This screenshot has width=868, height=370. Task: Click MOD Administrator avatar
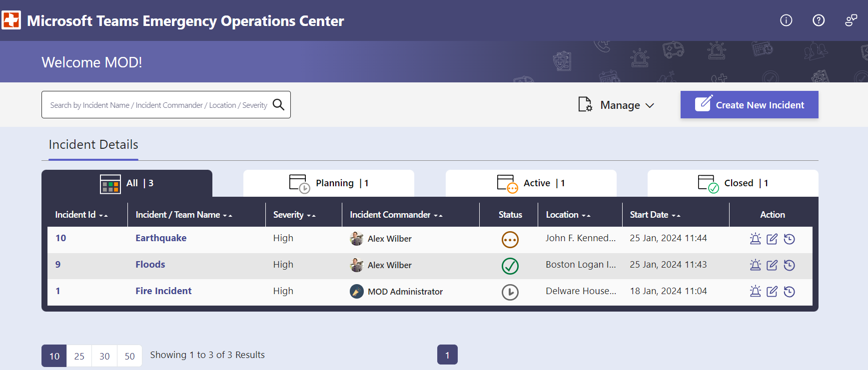click(x=357, y=291)
